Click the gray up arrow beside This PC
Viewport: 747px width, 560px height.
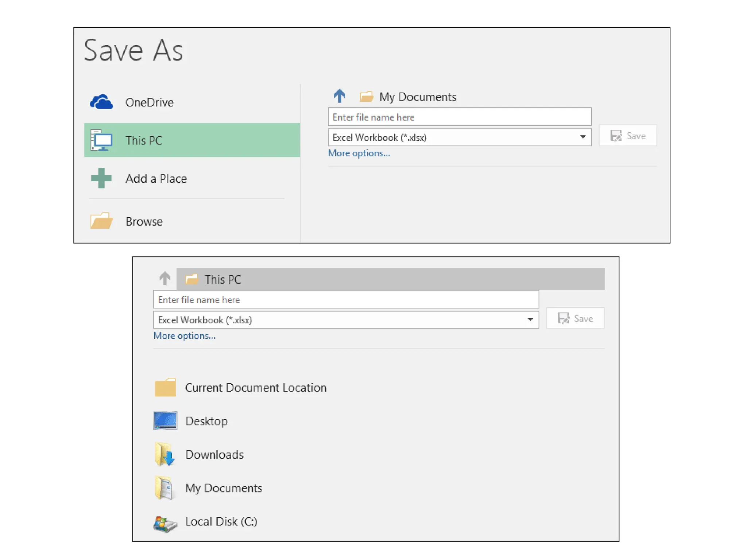(x=165, y=279)
